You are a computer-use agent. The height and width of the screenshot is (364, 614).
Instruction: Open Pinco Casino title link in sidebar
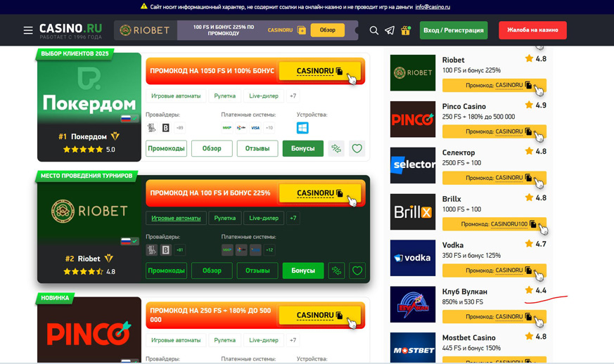click(x=464, y=107)
